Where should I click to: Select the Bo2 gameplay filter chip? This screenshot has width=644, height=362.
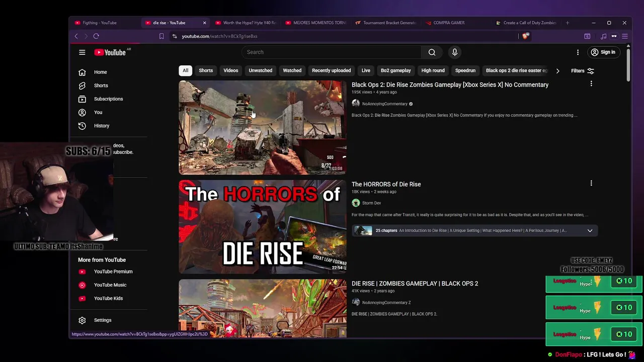(x=395, y=71)
